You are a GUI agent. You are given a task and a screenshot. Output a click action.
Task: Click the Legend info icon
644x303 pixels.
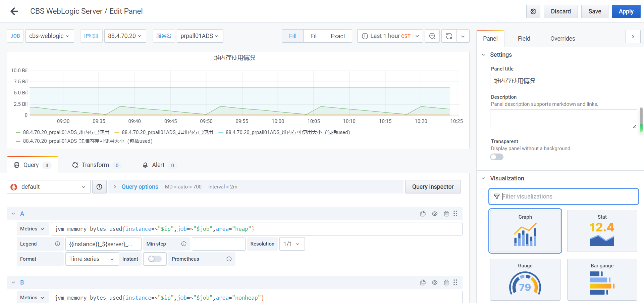[x=58, y=244]
